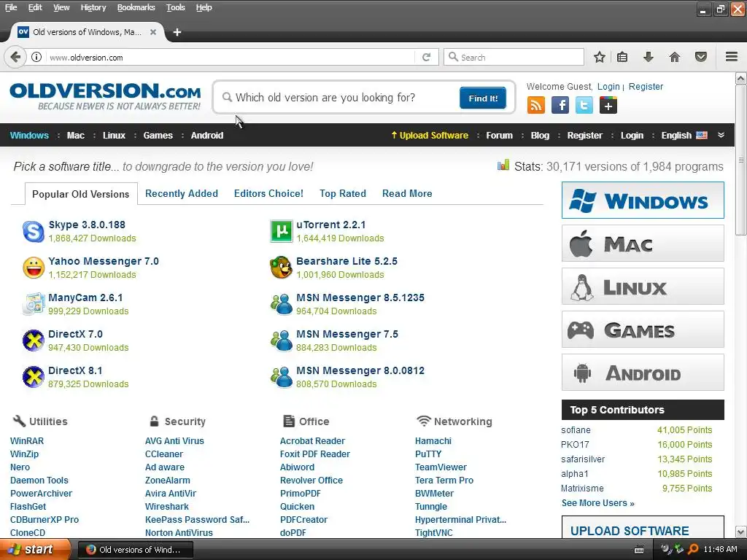Open the Acrobat Reader link under Office

(x=312, y=441)
